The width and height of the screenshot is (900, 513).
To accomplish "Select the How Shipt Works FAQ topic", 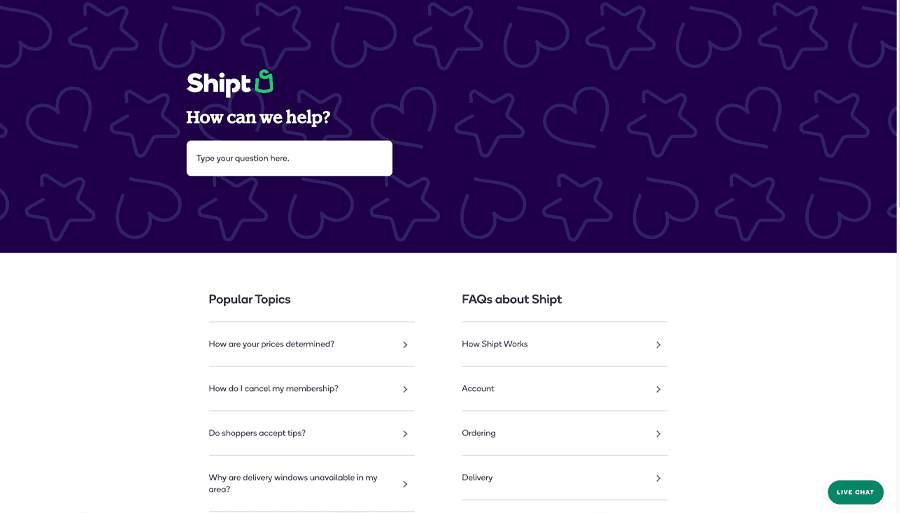I will tap(494, 344).
